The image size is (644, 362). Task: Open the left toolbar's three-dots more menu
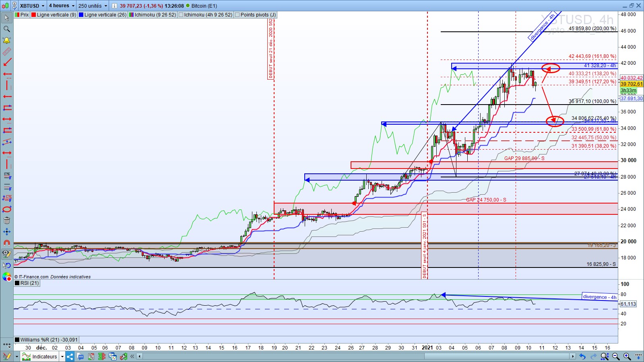7,345
